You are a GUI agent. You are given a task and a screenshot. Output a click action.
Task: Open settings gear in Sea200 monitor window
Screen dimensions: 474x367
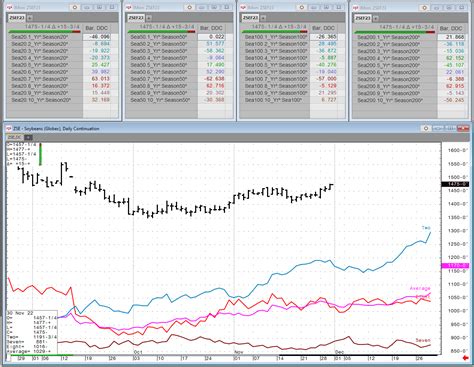coord(424,7)
